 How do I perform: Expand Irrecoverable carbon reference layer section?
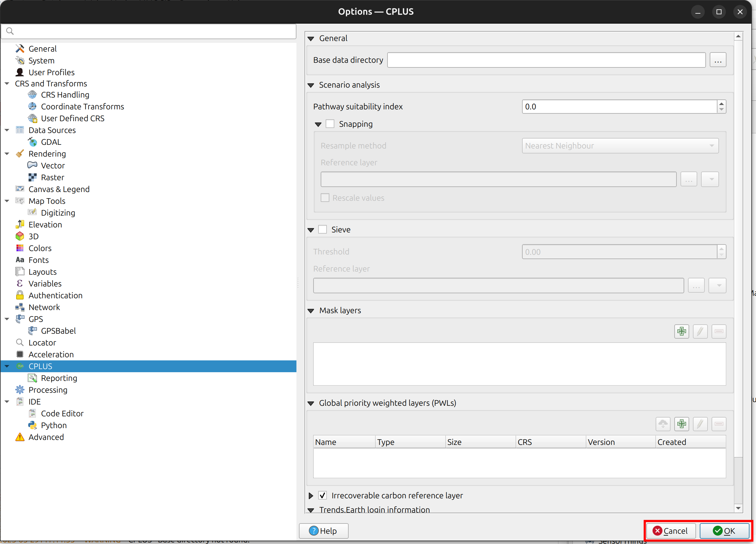click(311, 496)
